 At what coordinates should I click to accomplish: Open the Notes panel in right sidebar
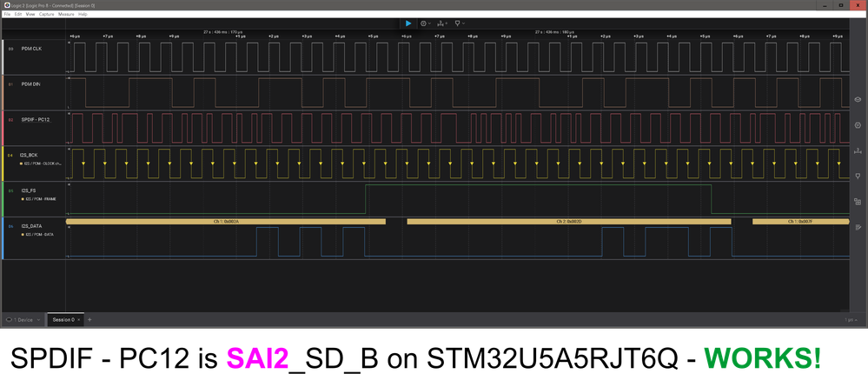click(x=858, y=227)
